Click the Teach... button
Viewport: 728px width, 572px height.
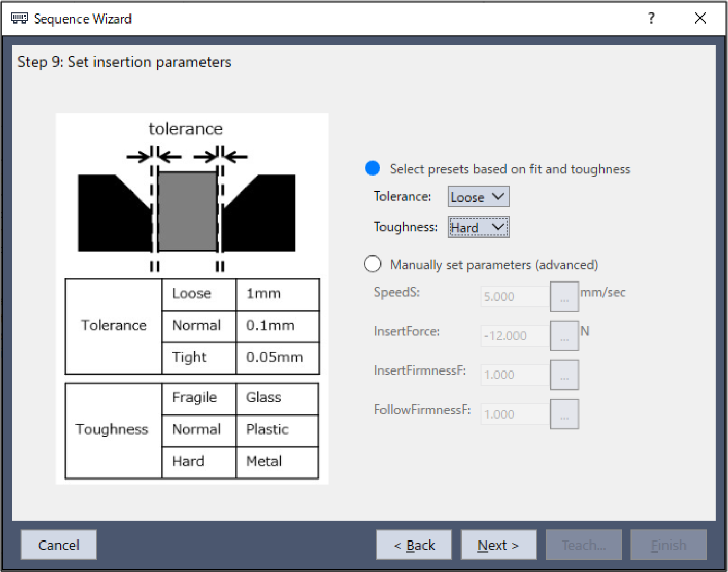[584, 545]
